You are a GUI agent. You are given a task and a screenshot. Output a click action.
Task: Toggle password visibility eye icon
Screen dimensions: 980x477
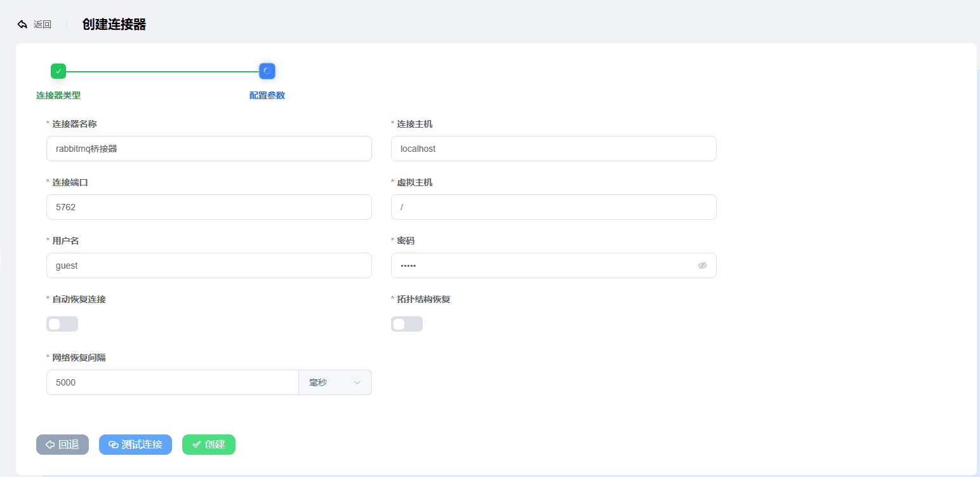point(703,265)
